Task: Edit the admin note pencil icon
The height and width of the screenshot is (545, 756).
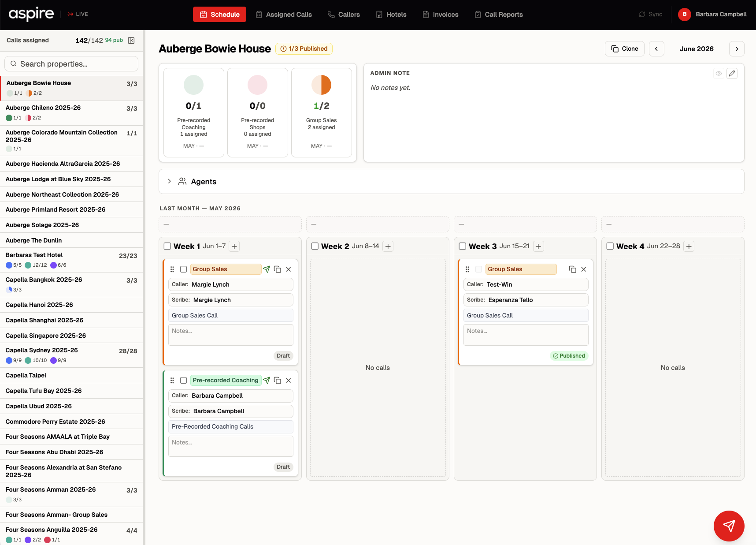Action: point(732,74)
